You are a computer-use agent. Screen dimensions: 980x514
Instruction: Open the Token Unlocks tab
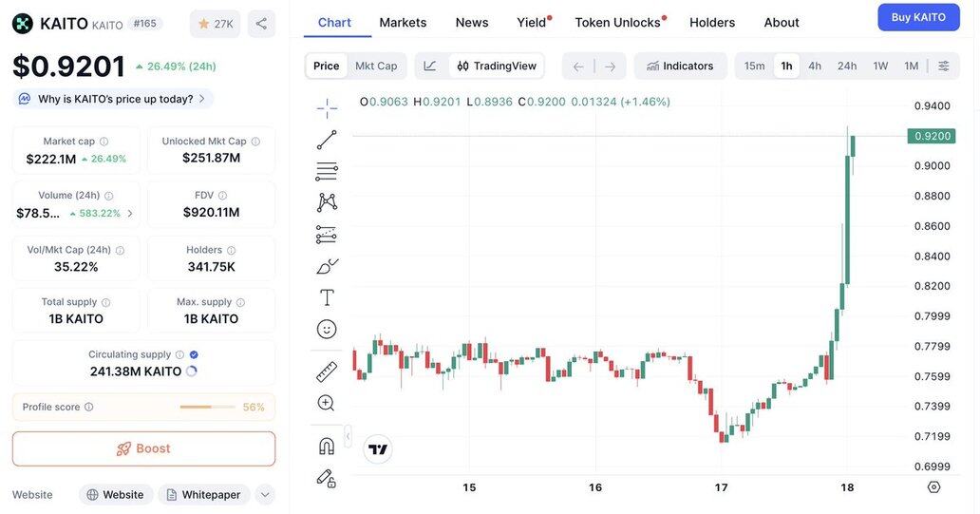pos(617,22)
